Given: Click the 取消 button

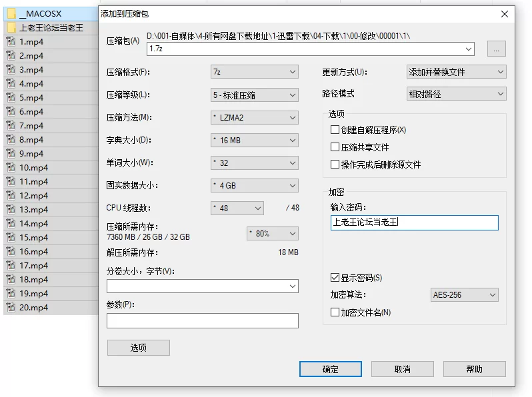Looking at the screenshot, I should coord(403,369).
